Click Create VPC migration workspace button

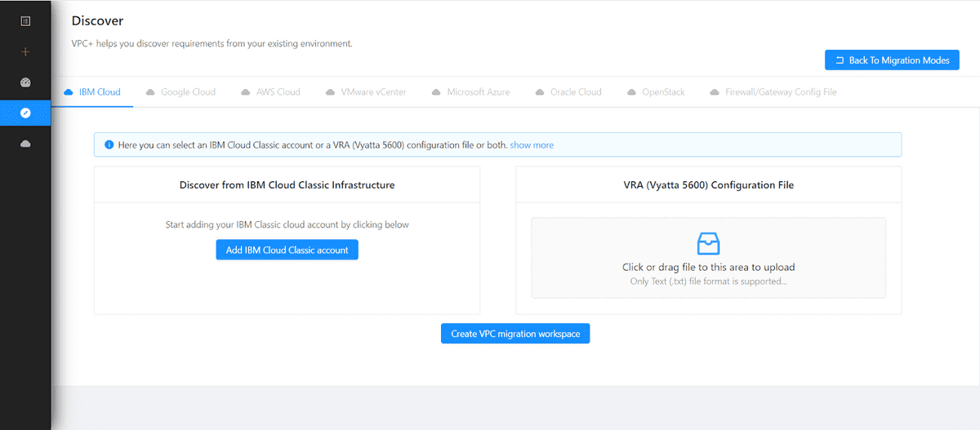(515, 334)
